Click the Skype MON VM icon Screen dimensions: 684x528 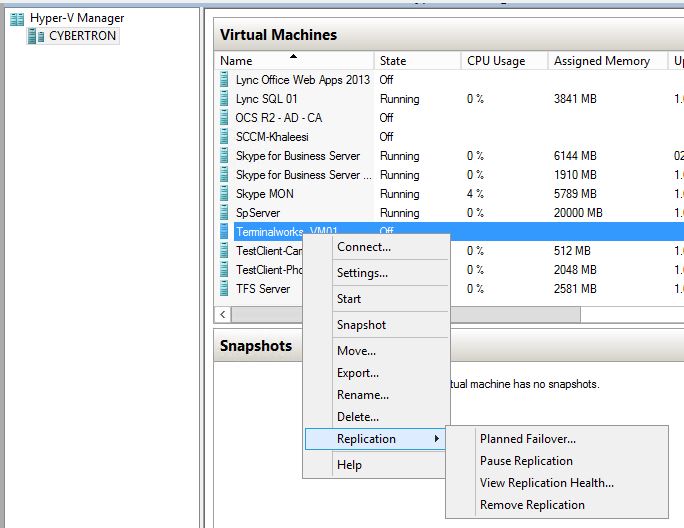(224, 194)
